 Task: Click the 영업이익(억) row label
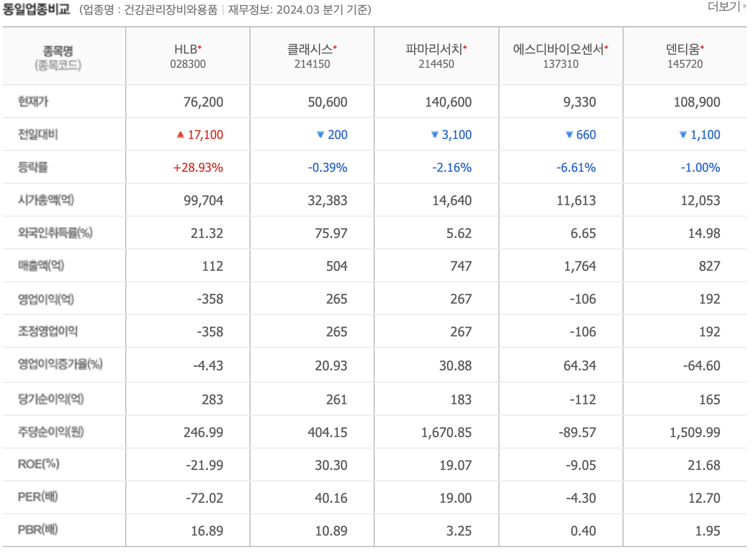point(46,299)
